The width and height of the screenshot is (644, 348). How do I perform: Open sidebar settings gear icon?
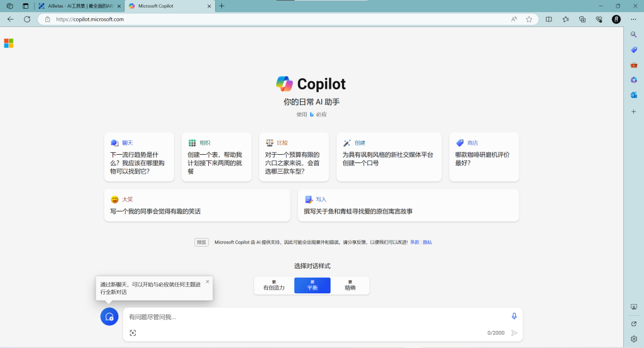tap(634, 339)
